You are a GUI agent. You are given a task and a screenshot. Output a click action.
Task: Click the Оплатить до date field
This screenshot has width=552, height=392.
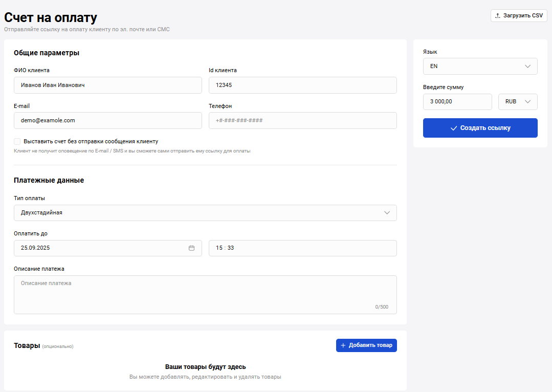tap(100, 248)
